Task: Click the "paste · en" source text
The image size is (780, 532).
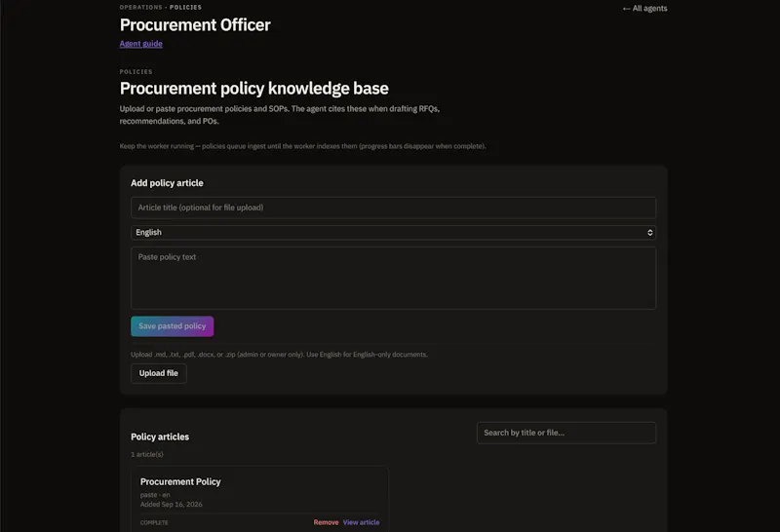Action: (155, 495)
